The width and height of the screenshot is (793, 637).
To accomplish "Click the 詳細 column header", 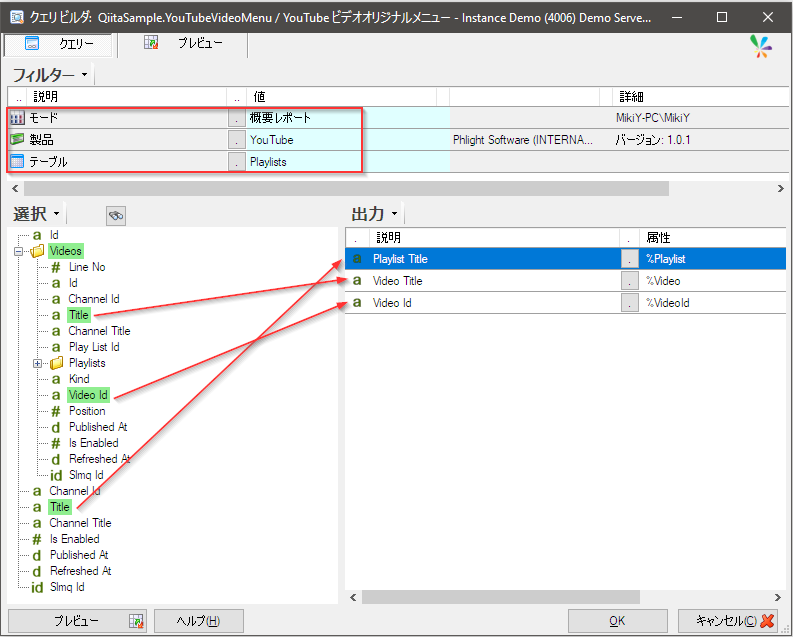I will [701, 96].
